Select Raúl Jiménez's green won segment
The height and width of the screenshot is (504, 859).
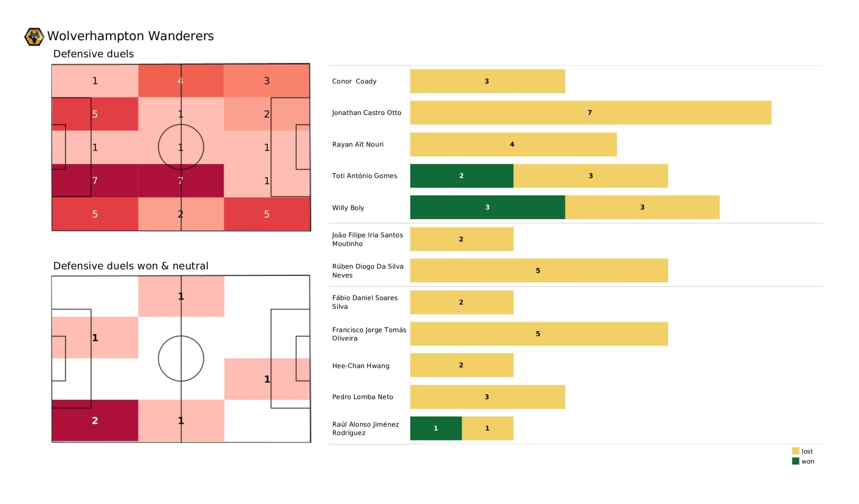pos(436,428)
